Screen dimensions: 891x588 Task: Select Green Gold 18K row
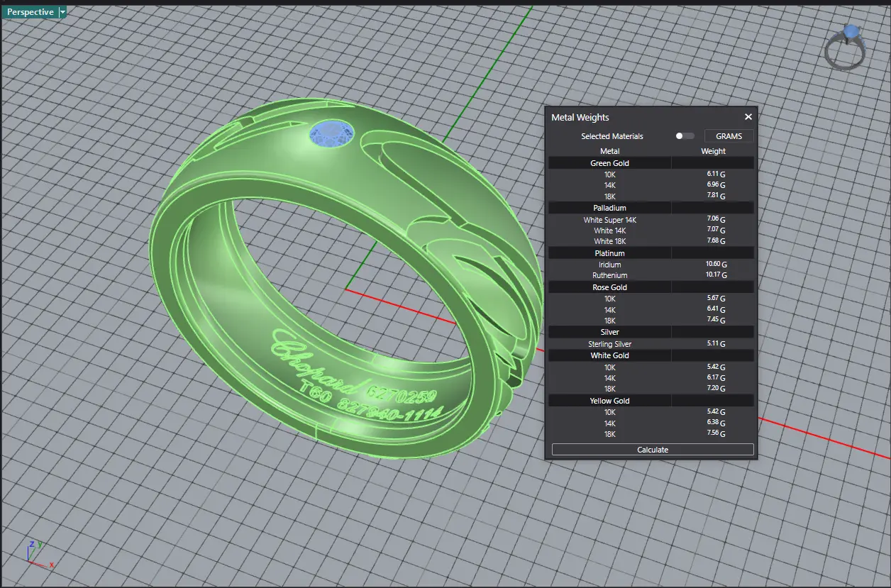click(651, 196)
